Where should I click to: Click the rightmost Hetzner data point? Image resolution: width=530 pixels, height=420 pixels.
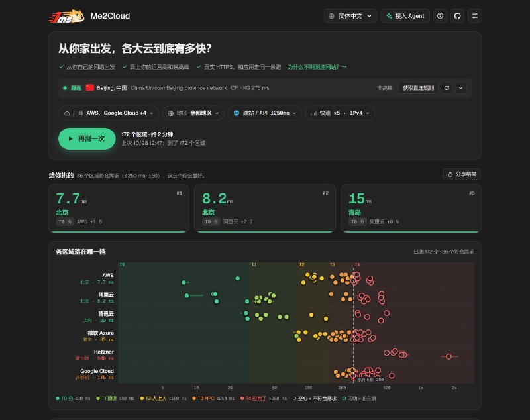pyautogui.click(x=449, y=356)
